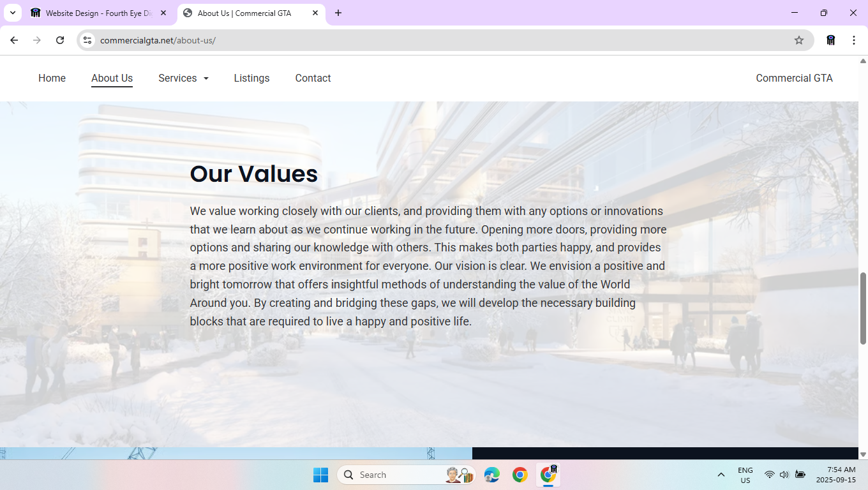
Task: Open a new browser tab
Action: (x=338, y=13)
